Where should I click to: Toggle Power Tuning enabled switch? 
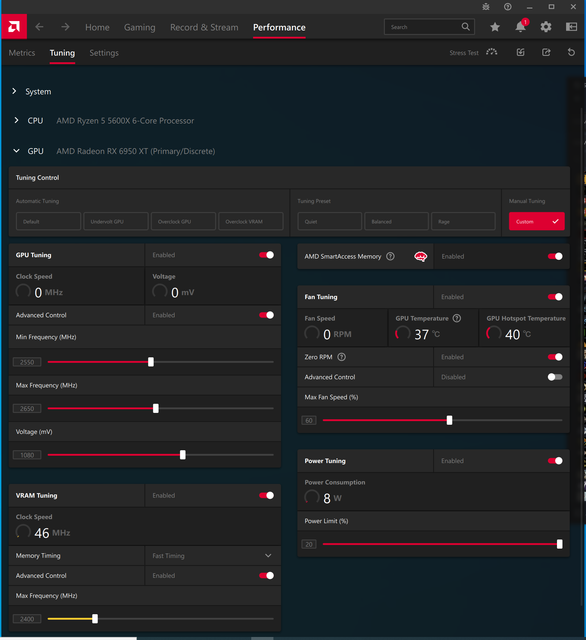(x=555, y=461)
